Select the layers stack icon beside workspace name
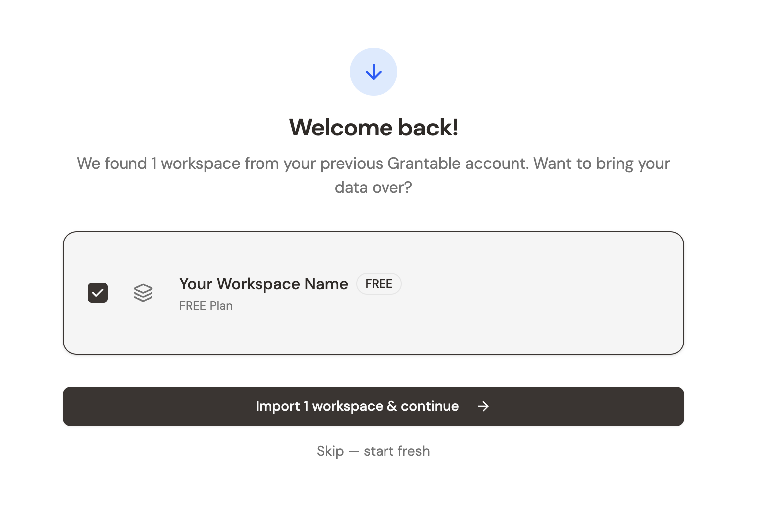771x532 pixels. point(143,293)
